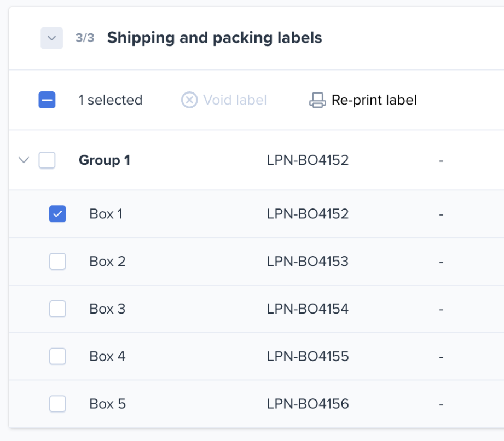Screen dimensions: 504x441
Task: Toggle the select-all indeterminate checkbox
Action: (x=47, y=100)
